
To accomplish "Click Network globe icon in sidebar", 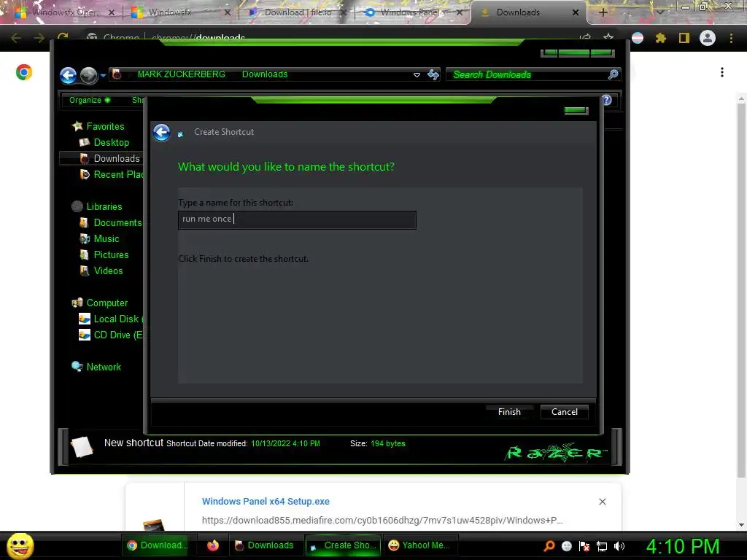I will (x=77, y=366).
